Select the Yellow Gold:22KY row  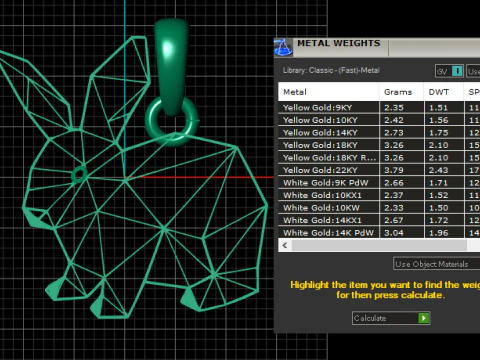379,170
